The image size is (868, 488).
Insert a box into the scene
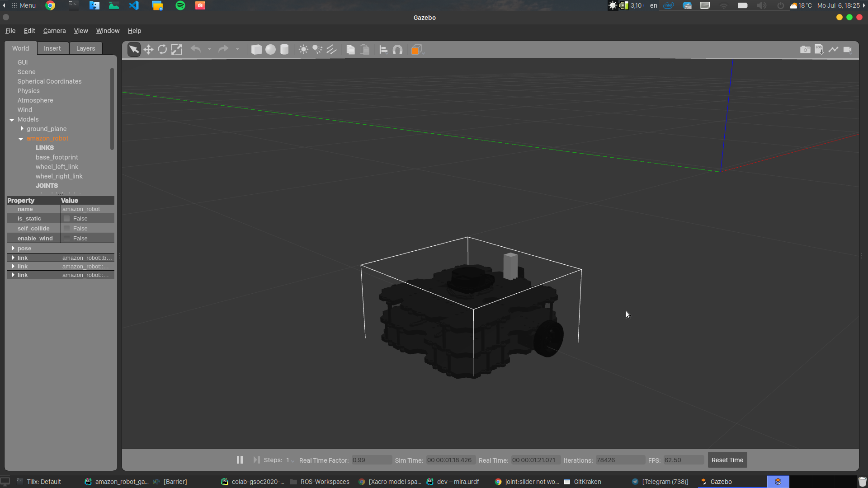(x=256, y=50)
